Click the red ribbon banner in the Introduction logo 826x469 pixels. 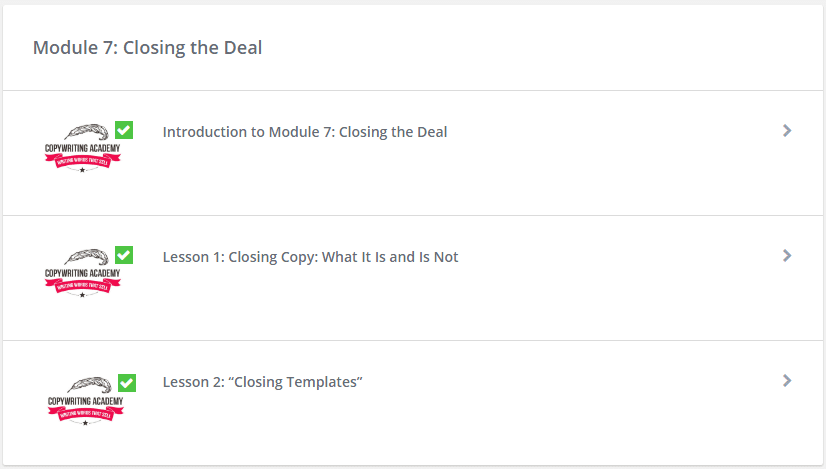(83, 161)
